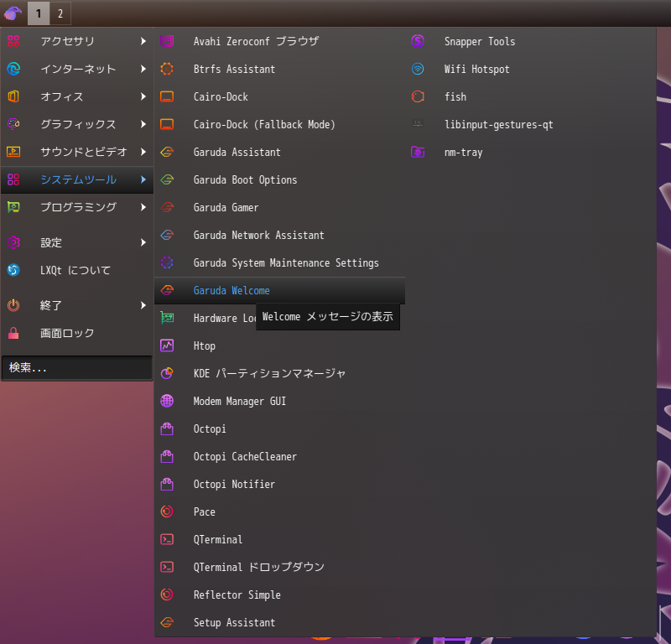
Task: Expand the 設定 submenu arrow
Action: [x=143, y=242]
